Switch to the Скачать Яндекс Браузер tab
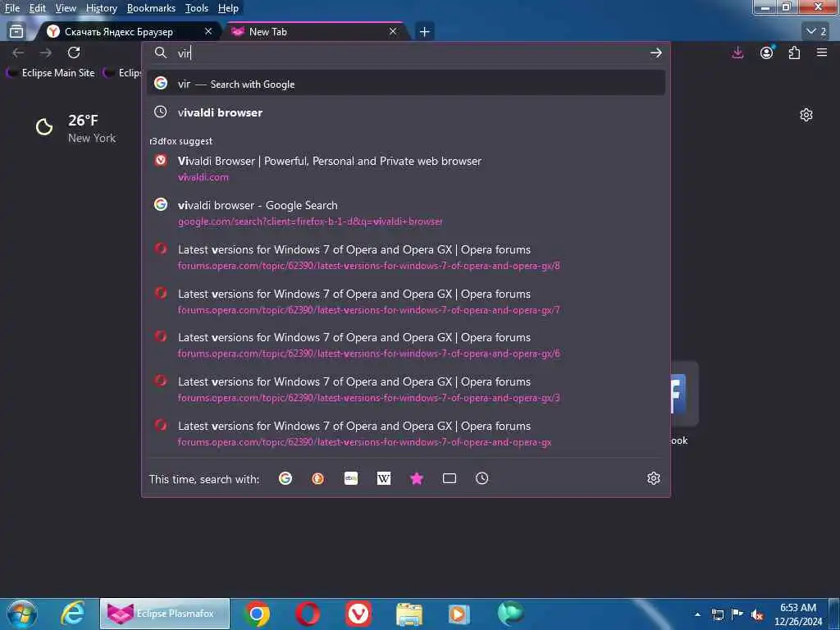 (x=129, y=32)
